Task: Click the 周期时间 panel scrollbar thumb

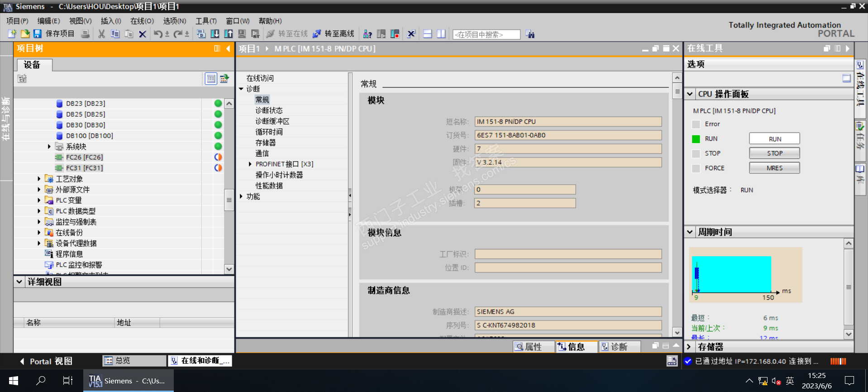Action: (849, 287)
